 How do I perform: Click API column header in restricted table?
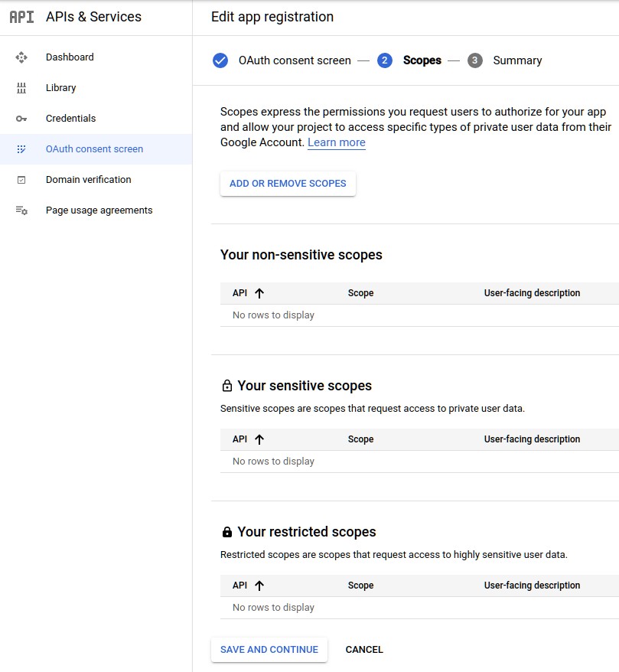coord(240,586)
